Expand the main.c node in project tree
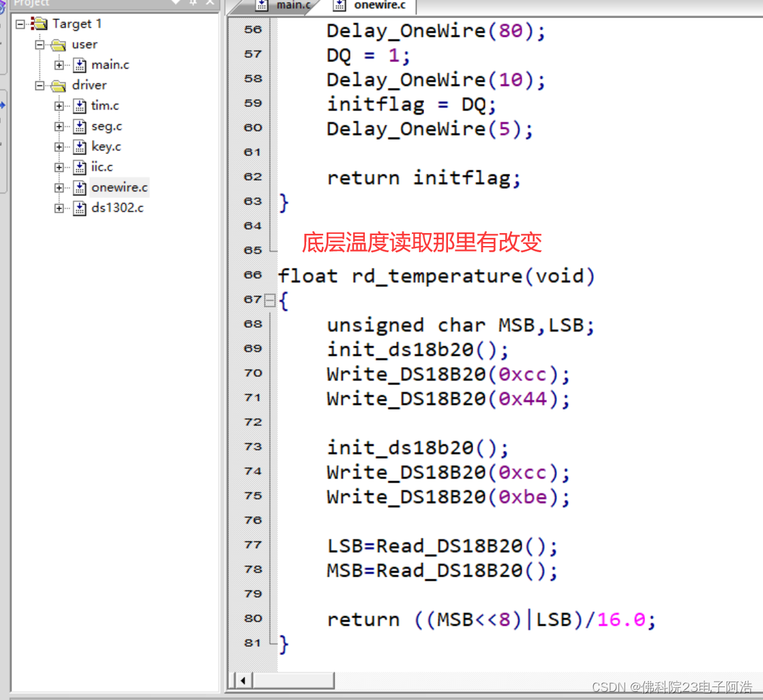The width and height of the screenshot is (763, 700). pyautogui.click(x=59, y=65)
